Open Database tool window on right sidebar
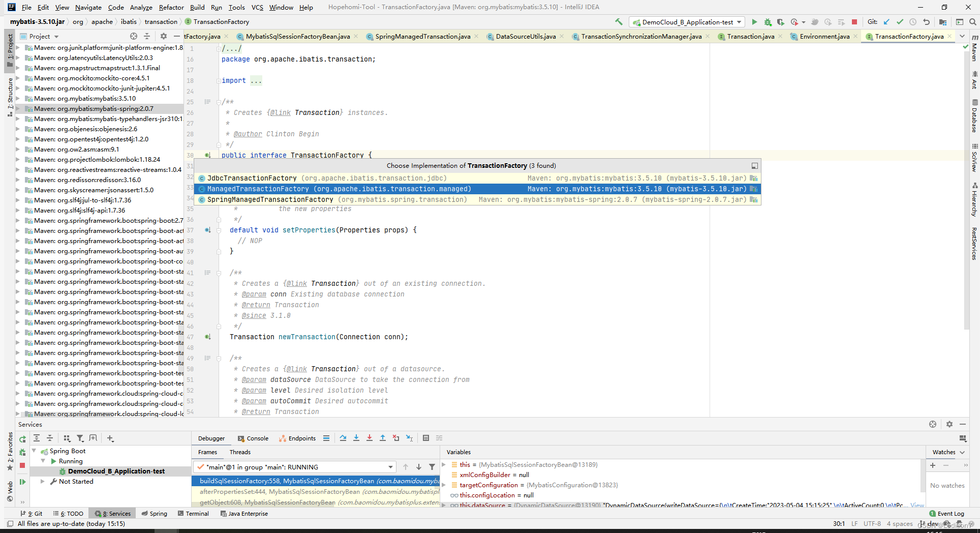 coord(974,116)
